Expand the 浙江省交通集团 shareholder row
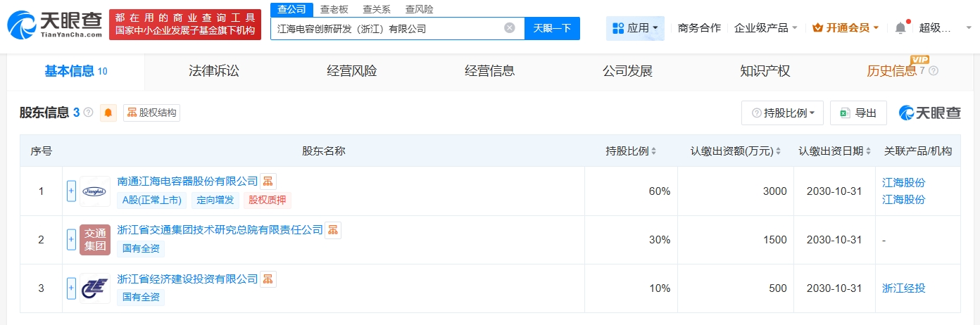980x325 pixels. click(x=71, y=240)
